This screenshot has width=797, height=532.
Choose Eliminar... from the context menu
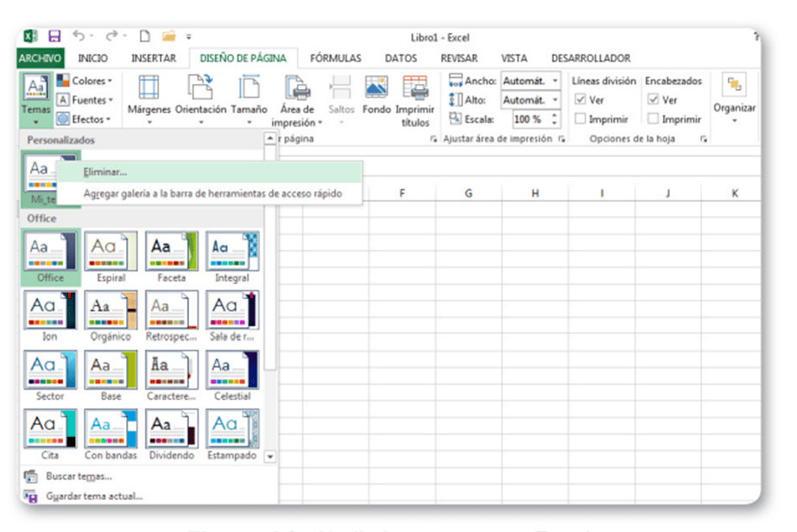point(105,172)
